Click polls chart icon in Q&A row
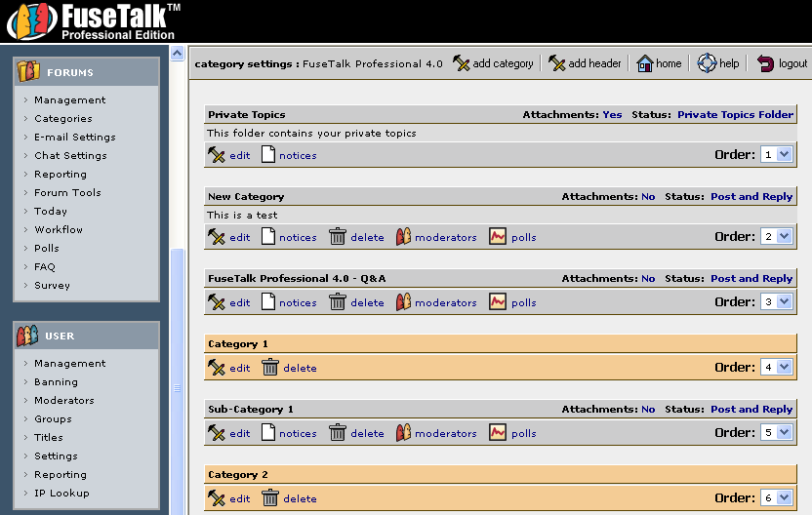 [498, 301]
